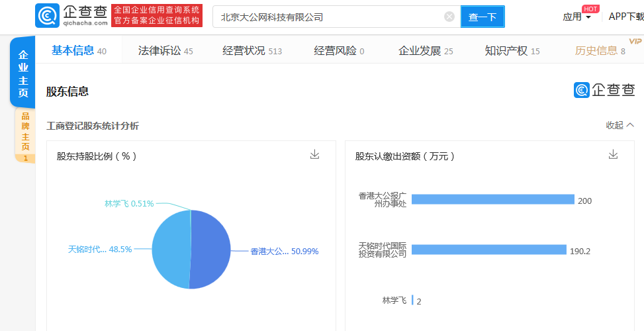Click the Qichacha logo in header
The width and height of the screenshot is (644, 331).
71,16
